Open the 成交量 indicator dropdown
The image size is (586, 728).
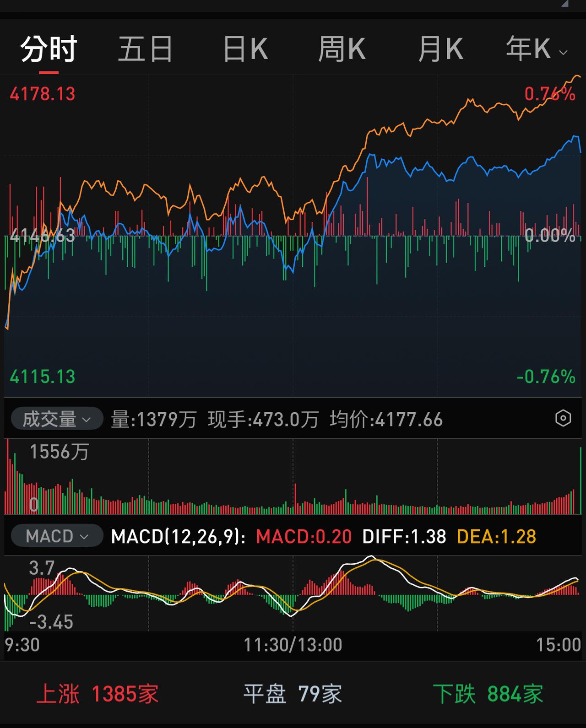57,419
